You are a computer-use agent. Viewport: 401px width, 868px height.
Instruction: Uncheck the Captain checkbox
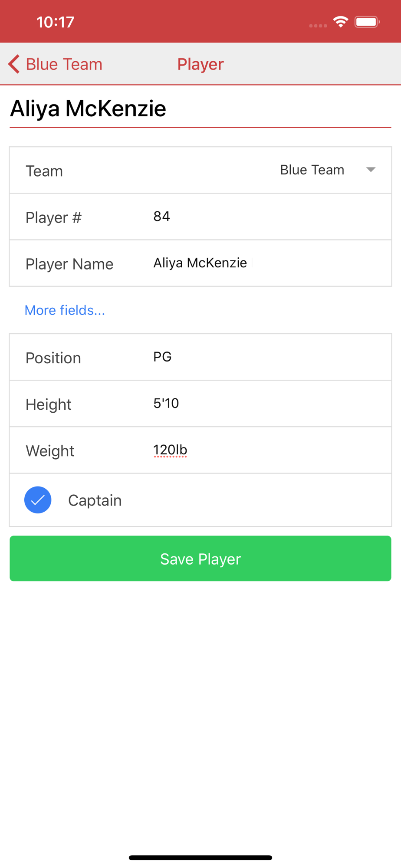[x=38, y=500]
